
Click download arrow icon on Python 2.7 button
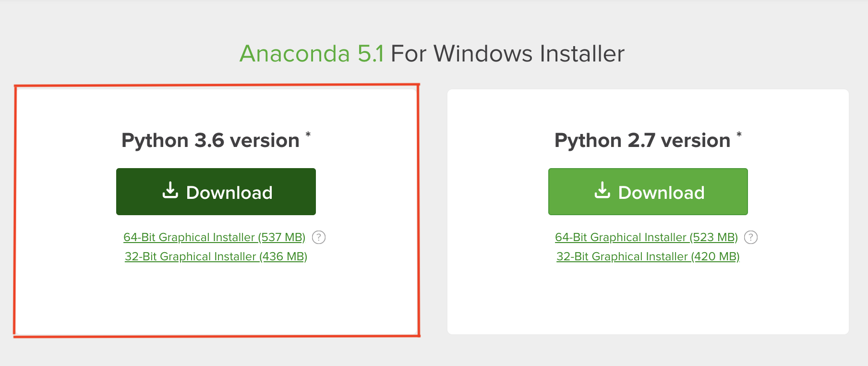602,190
